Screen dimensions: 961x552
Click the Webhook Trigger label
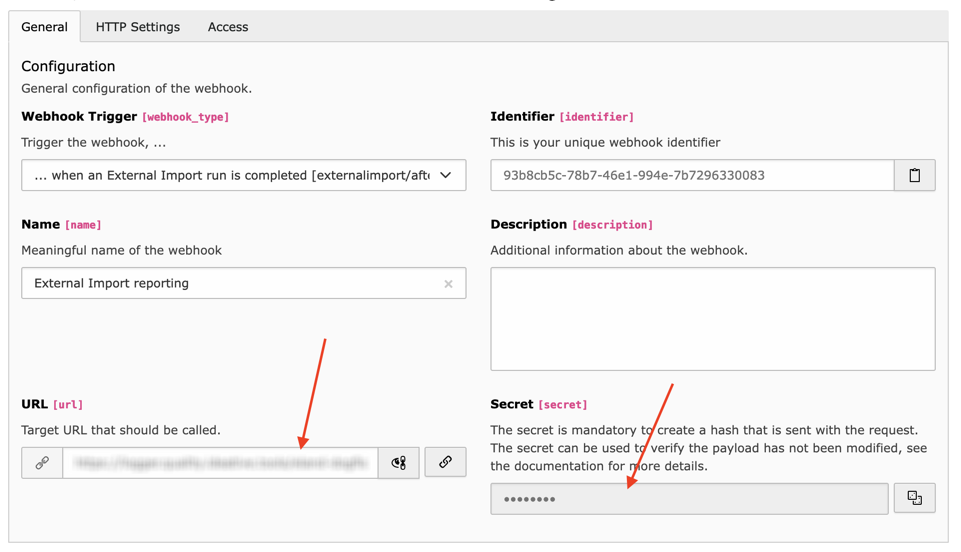point(79,116)
